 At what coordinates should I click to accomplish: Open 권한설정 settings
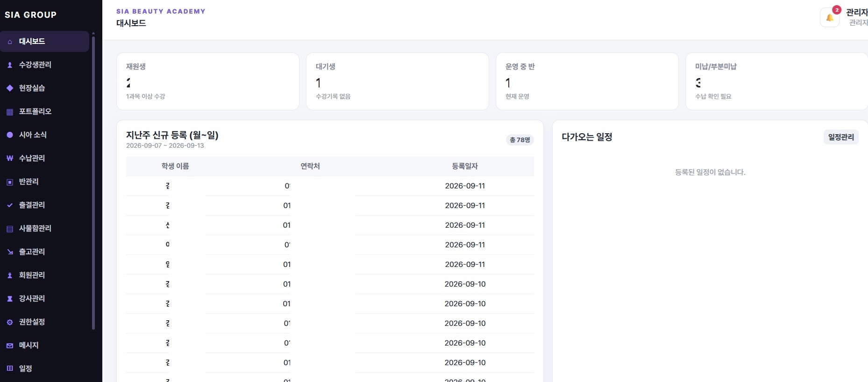coord(44,322)
